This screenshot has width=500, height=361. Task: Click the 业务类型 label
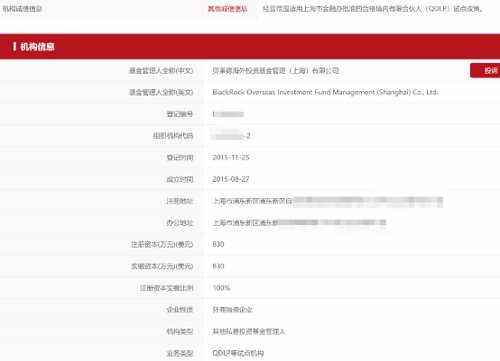coord(180,353)
